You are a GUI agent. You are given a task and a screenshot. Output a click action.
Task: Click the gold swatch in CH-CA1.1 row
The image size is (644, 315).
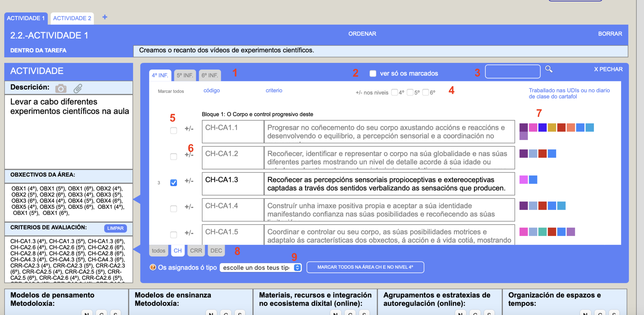click(552, 127)
